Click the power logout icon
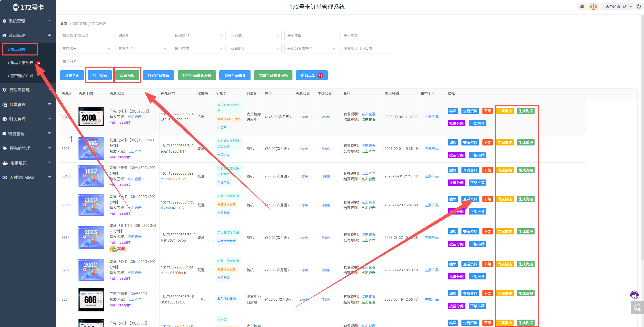Screen dimensions: 644x327 point(638,6)
